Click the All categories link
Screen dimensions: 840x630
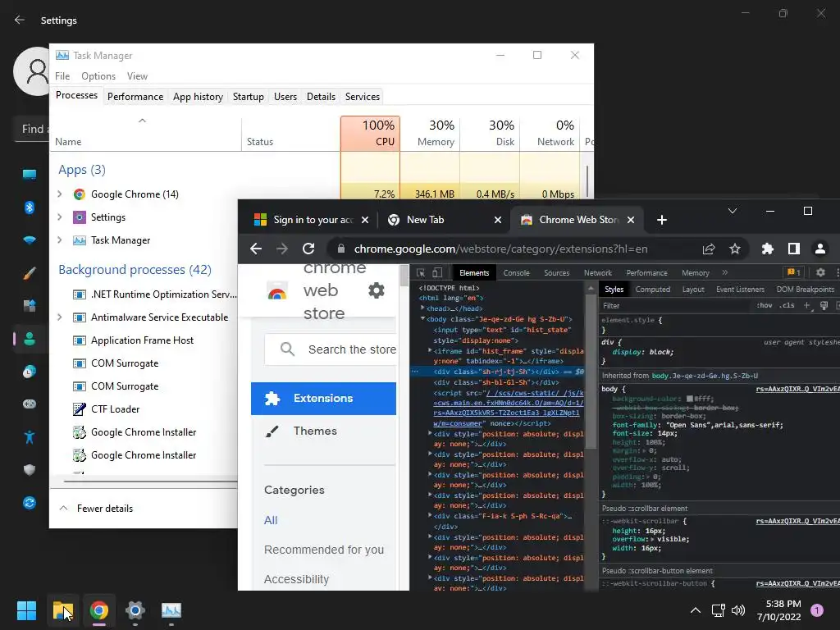click(271, 520)
